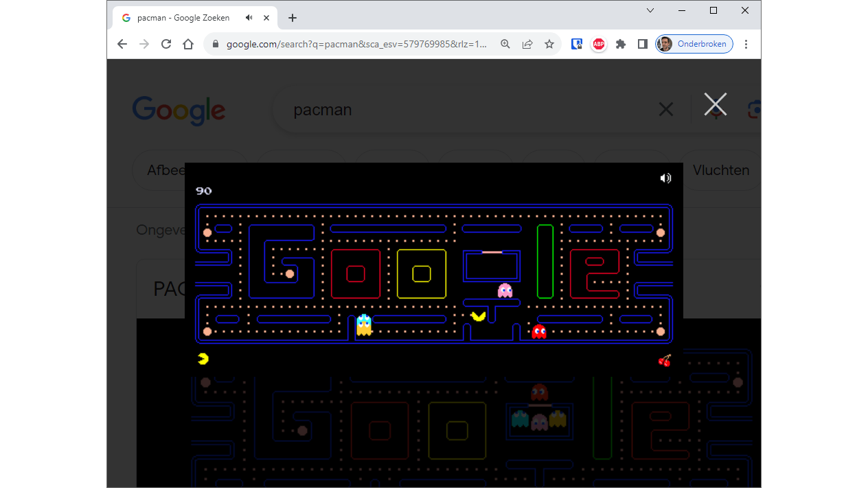Open the profile button labeled Onderbroken

[x=694, y=44]
